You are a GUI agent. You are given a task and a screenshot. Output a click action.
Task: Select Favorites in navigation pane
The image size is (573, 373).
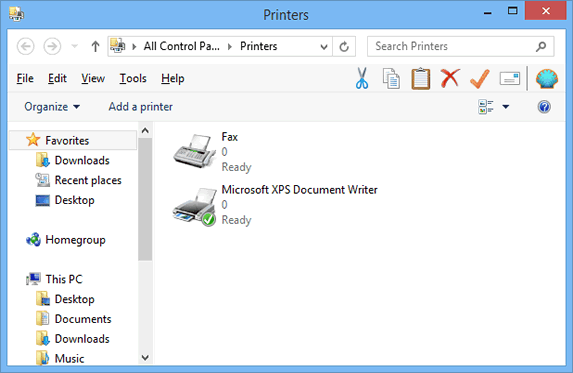pos(72,140)
